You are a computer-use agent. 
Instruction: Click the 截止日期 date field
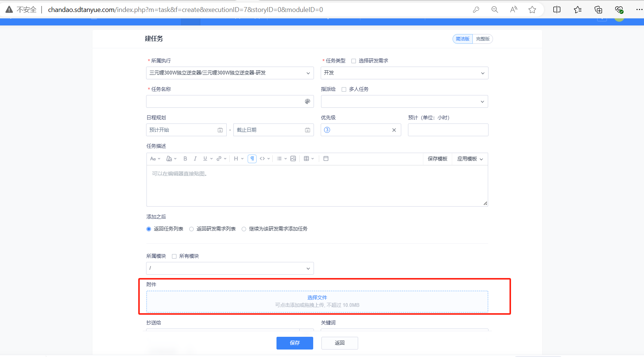(x=273, y=130)
